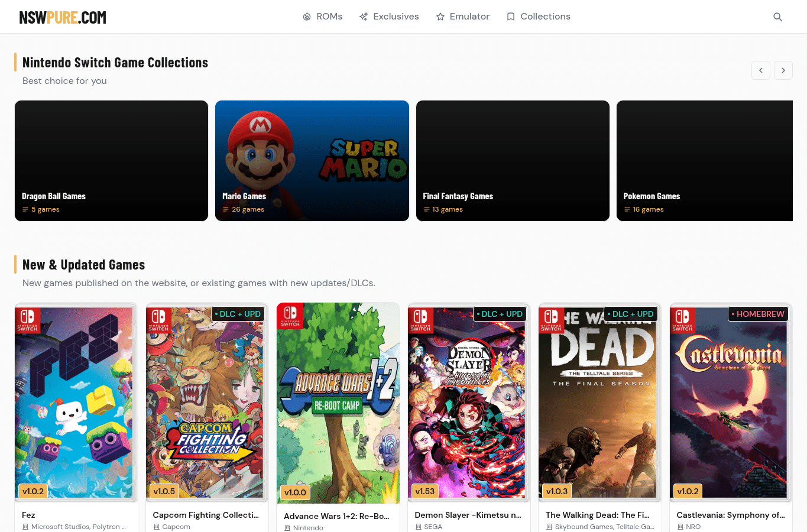Screen dimensions: 807x532
Task: Open Castlevania Symphony of the Night cover
Action: (x=731, y=402)
